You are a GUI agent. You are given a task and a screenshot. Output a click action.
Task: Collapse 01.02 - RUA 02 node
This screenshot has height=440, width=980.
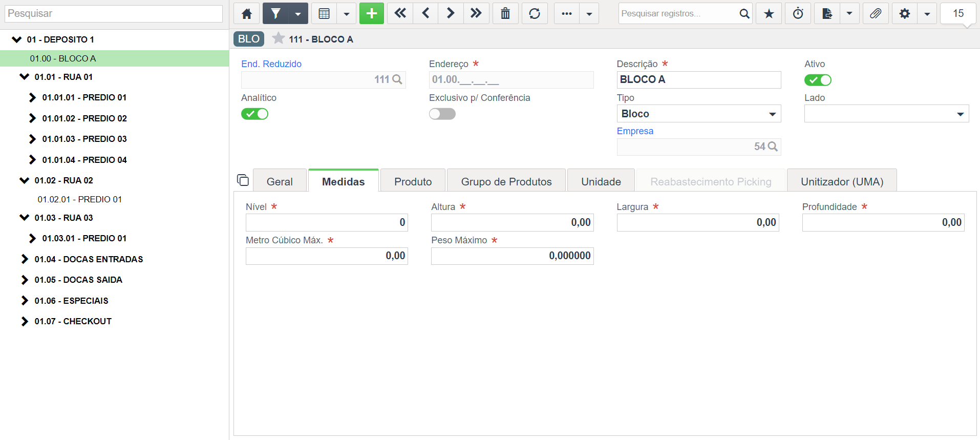point(24,180)
